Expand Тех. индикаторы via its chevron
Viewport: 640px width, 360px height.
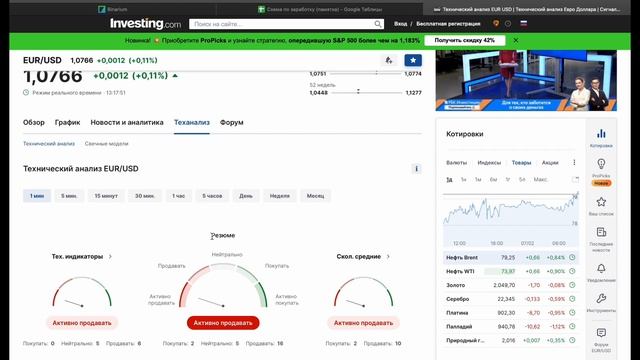click(110, 257)
